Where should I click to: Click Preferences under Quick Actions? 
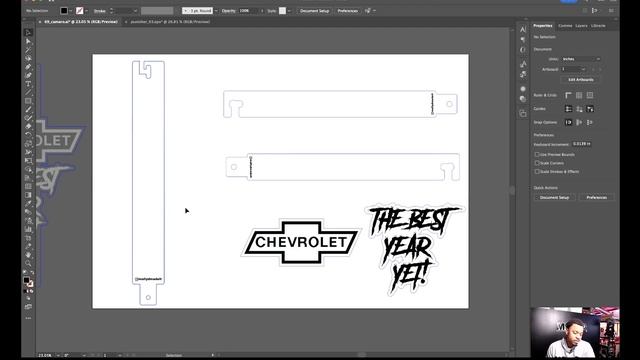(x=596, y=197)
